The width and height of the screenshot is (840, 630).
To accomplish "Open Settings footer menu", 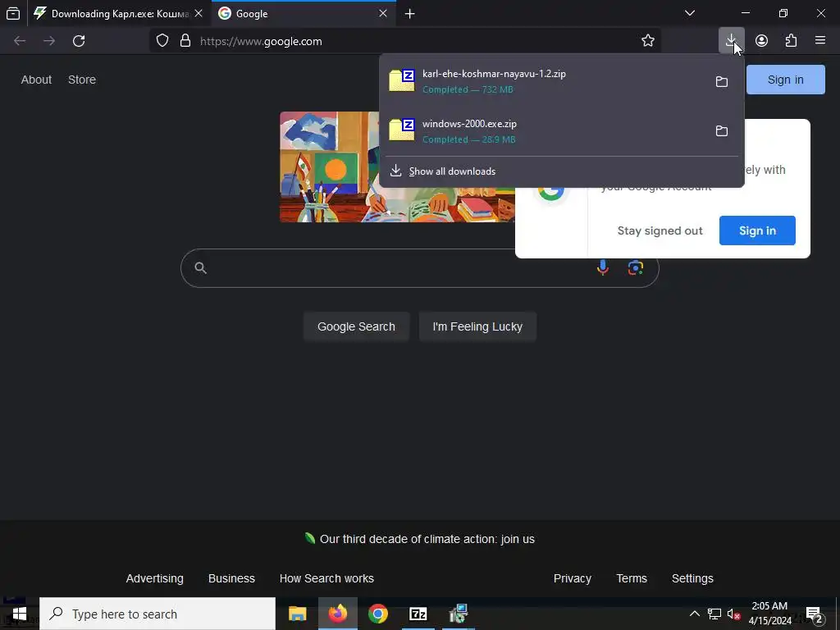I will (692, 578).
